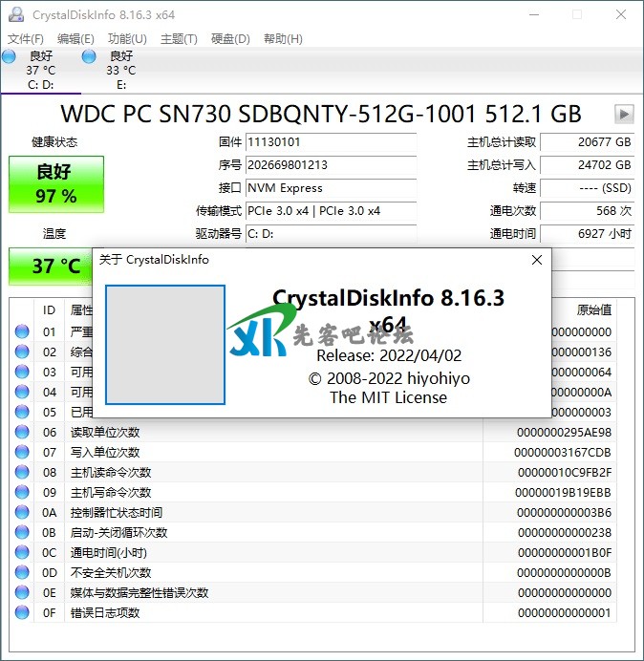This screenshot has height=661, width=644.
Task: Click status orb for attribute 0F
Action: pos(22,613)
